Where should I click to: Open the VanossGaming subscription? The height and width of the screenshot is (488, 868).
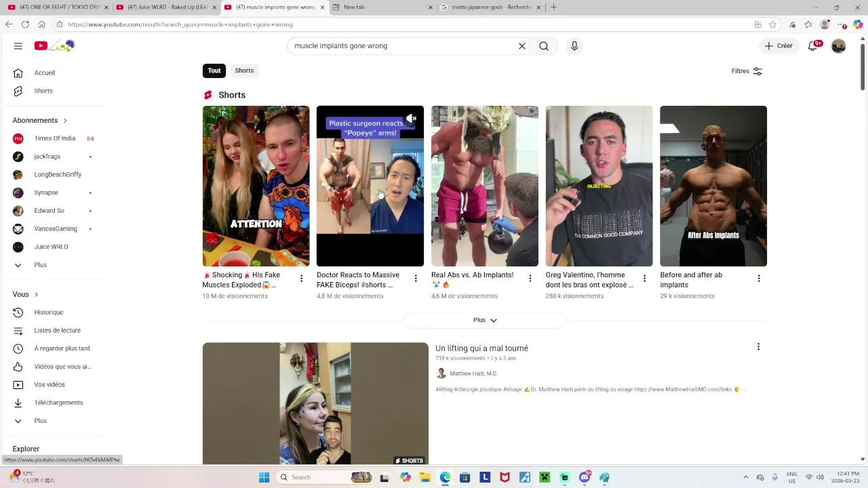tap(56, 228)
